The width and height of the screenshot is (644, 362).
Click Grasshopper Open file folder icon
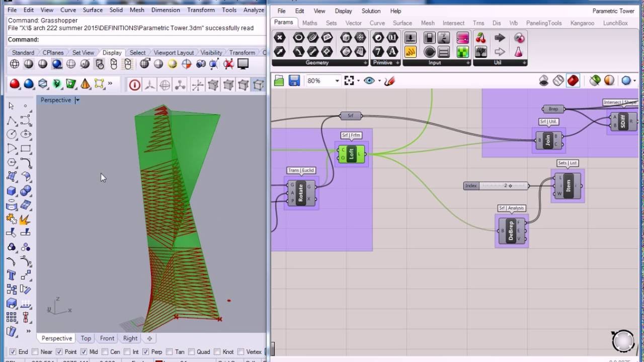click(x=279, y=80)
